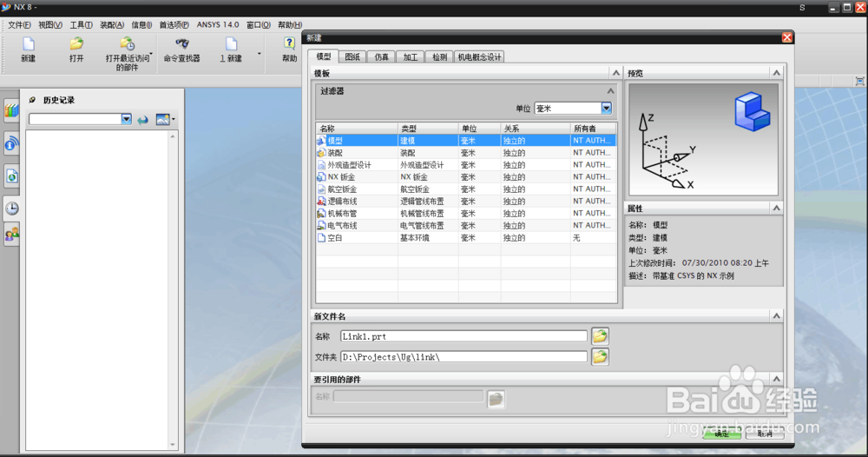Collapse the 属性 section

(x=776, y=209)
